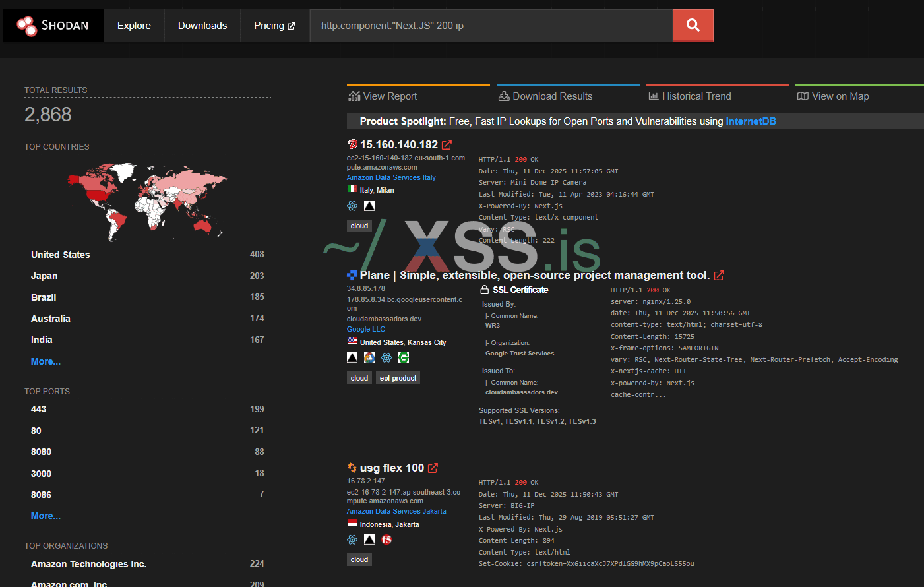
Task: Click the bar-chart icon of Historical Trend
Action: (x=654, y=96)
